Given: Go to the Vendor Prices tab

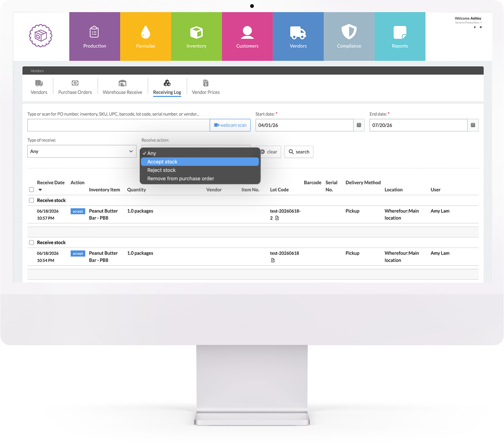Looking at the screenshot, I should [206, 87].
